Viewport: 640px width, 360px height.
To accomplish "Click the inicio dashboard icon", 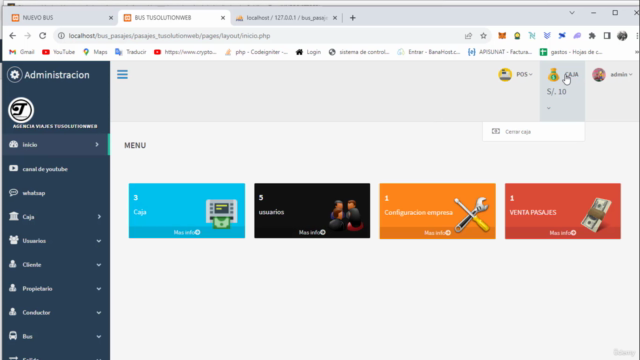I will coord(13,144).
